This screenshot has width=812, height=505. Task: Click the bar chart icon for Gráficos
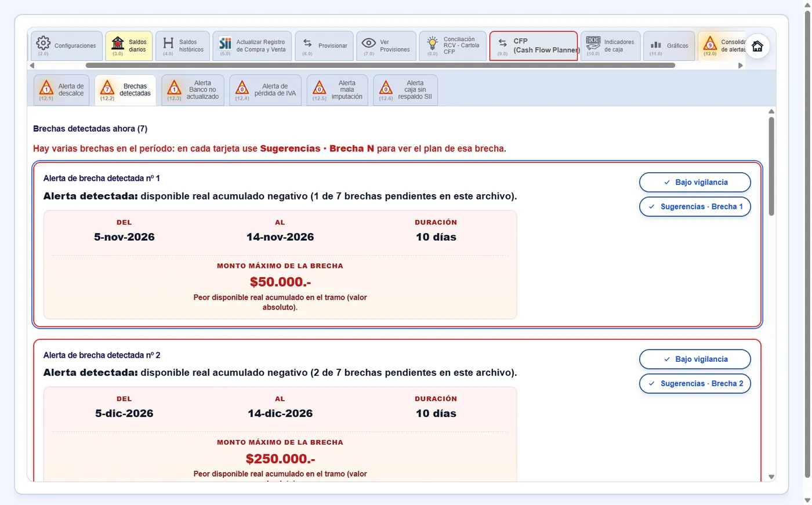pyautogui.click(x=656, y=45)
